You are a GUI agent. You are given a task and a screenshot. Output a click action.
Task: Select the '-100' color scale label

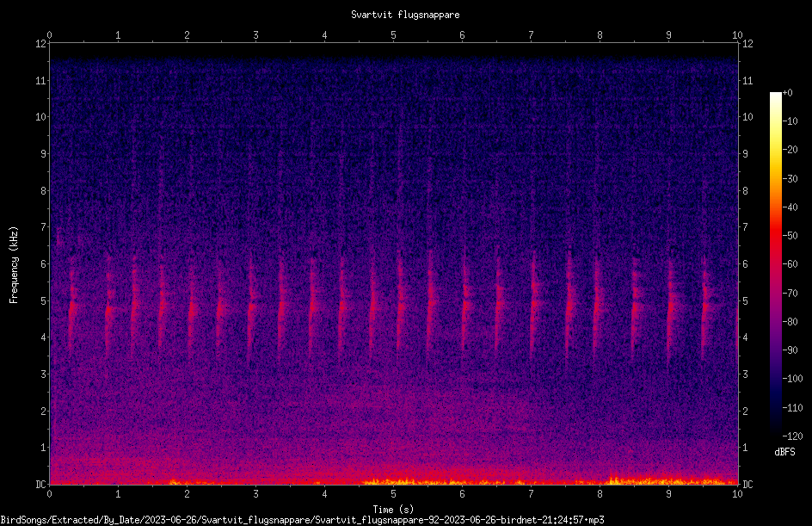pos(793,379)
